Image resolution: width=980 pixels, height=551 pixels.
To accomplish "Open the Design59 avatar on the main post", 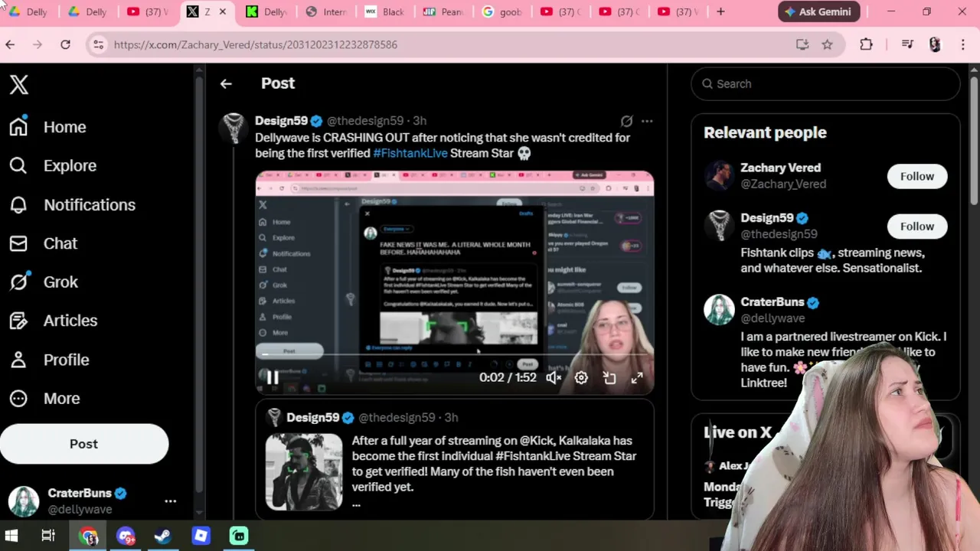I will point(234,128).
